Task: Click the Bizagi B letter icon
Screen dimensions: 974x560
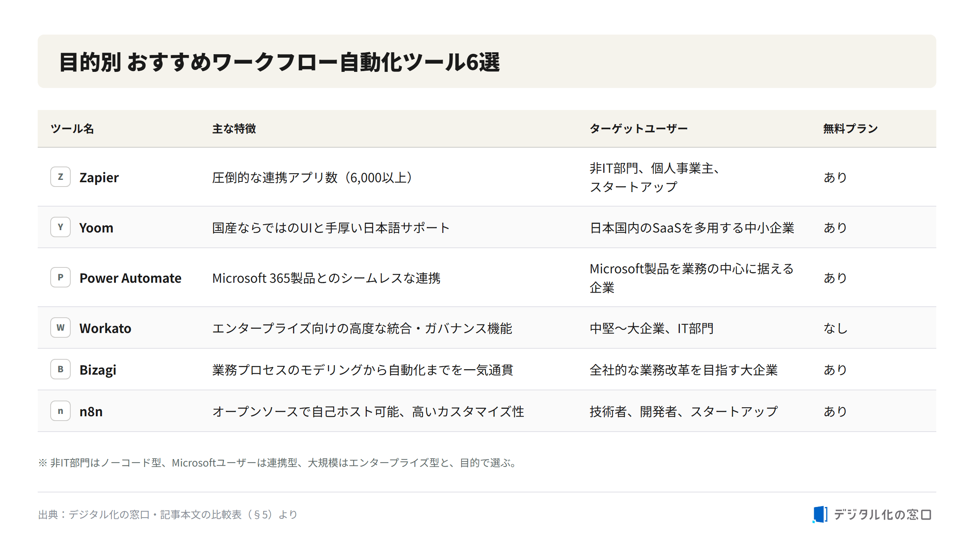Action: (x=60, y=369)
